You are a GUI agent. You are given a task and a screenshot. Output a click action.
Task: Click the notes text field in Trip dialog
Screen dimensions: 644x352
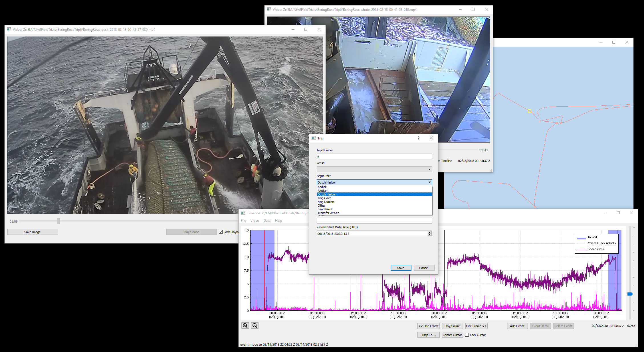[x=374, y=221]
